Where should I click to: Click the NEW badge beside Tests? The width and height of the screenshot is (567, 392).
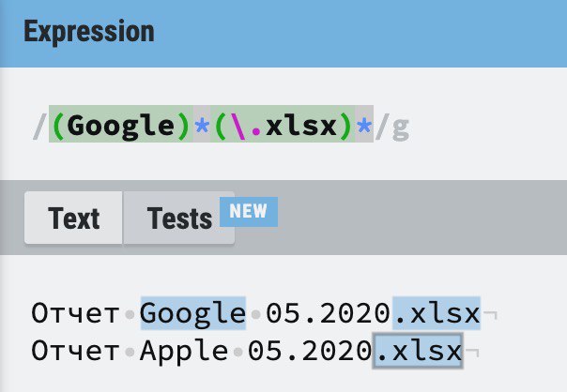pyautogui.click(x=249, y=211)
